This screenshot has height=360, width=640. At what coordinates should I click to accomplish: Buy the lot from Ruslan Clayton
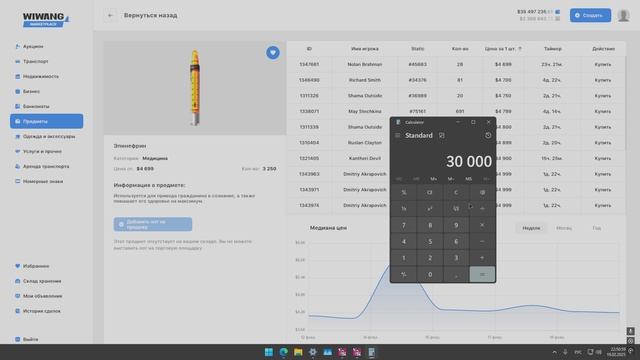(602, 143)
